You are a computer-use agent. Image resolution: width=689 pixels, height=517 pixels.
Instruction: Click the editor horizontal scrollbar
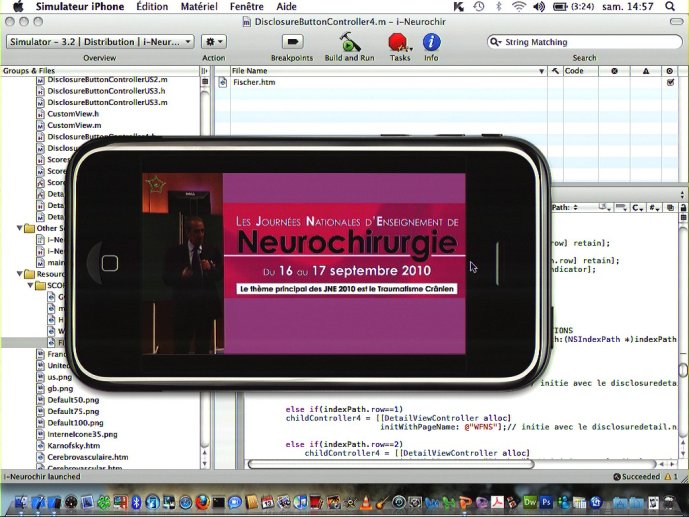391,464
